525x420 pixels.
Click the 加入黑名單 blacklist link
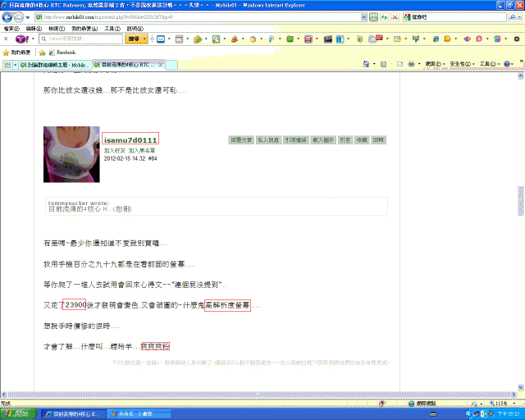[142, 151]
